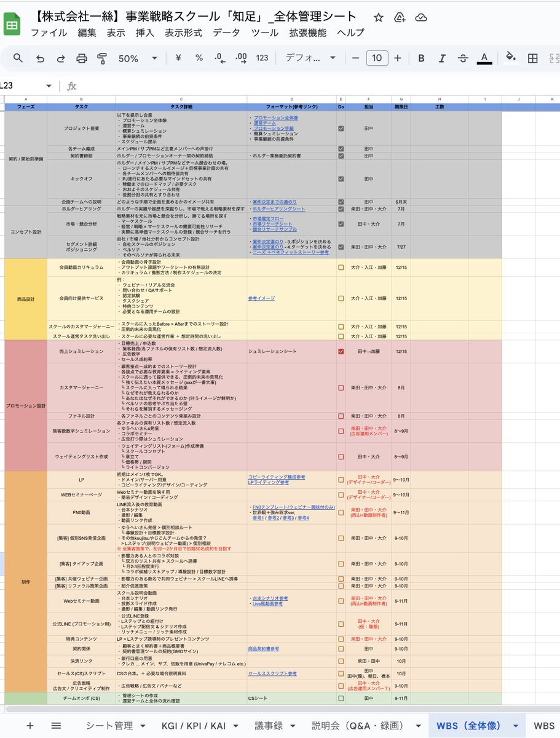Open the プロモーション全体像 link
Viewport: 560px width, 738px height.
coord(275,117)
